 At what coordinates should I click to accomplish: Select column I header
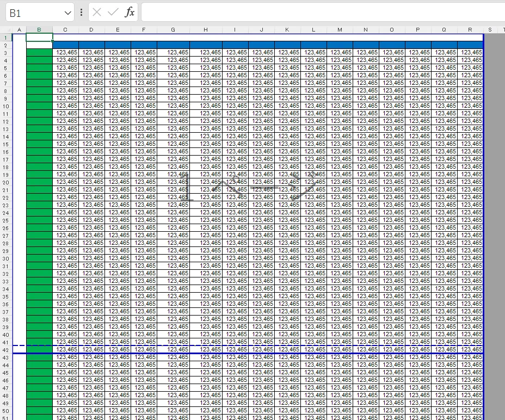(235, 30)
